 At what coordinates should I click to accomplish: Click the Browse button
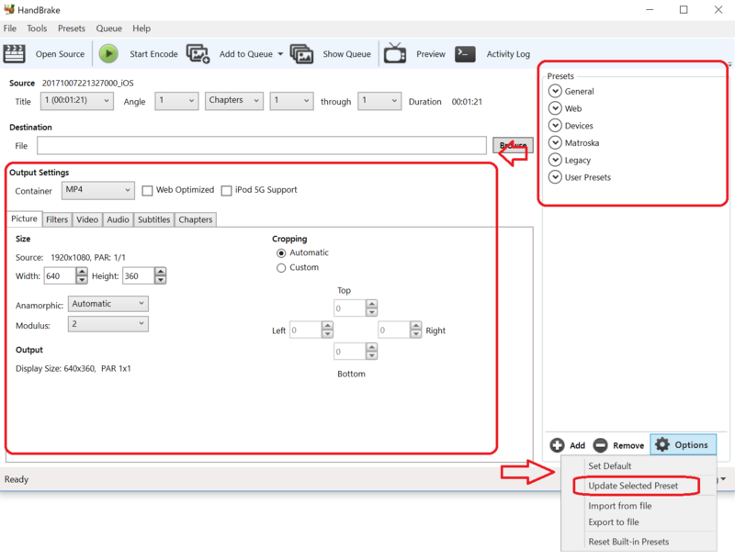513,146
